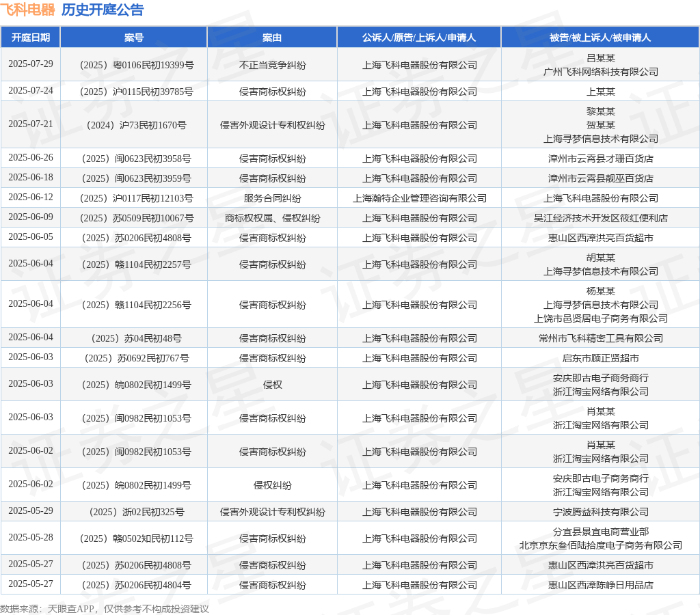The width and height of the screenshot is (700, 615).
Task: Click defendant 杨某某
Action: pyautogui.click(x=600, y=291)
